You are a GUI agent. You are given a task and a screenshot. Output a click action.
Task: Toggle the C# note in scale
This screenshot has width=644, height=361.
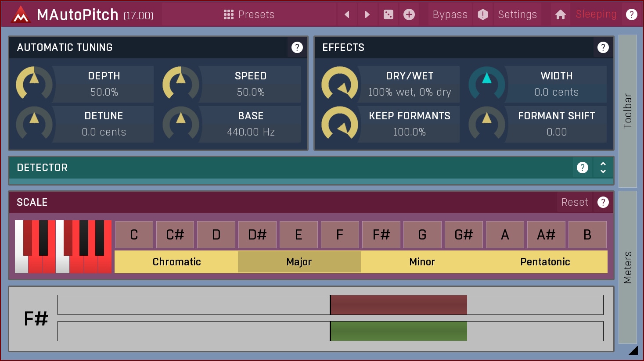click(175, 235)
